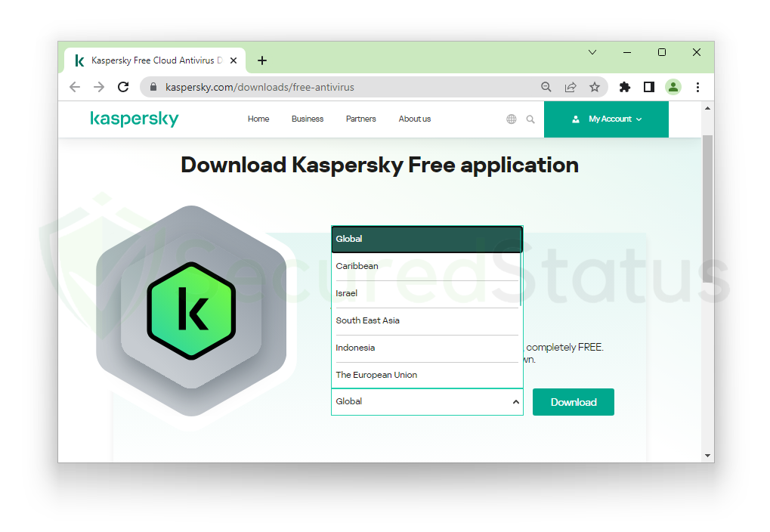Open the Business menu item

(x=308, y=119)
